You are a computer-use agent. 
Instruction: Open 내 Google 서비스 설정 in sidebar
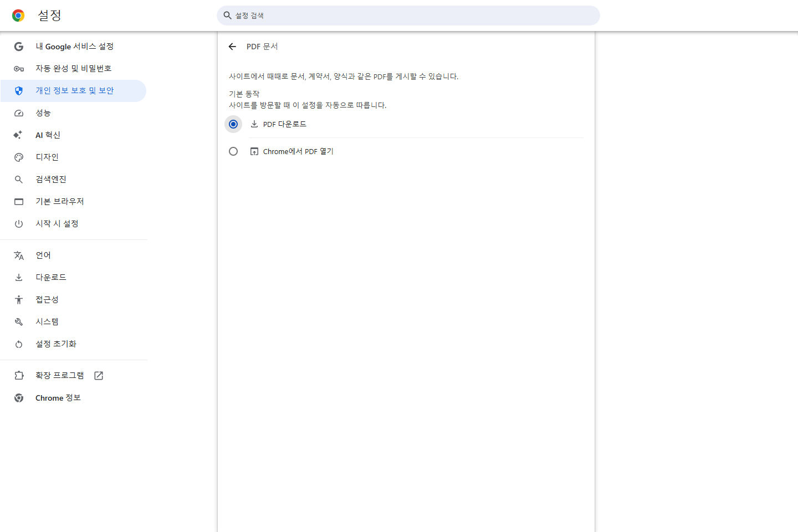pyautogui.click(x=74, y=47)
